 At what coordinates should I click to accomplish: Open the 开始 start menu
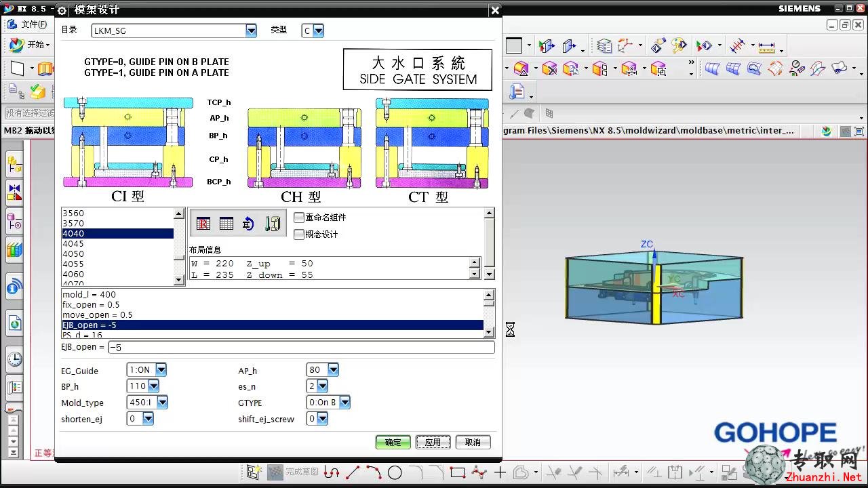29,45
